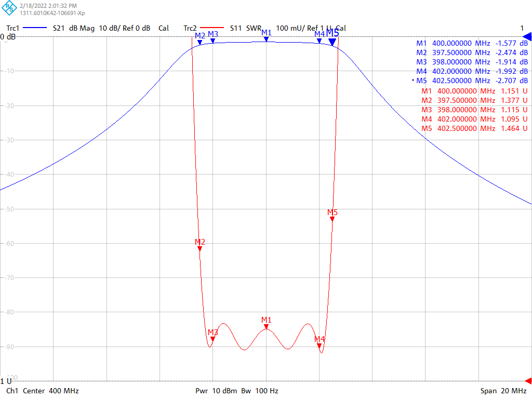Image resolution: width=532 pixels, height=399 pixels.
Task: Click the red M2 readout 1.377 U
Action: (x=474, y=100)
